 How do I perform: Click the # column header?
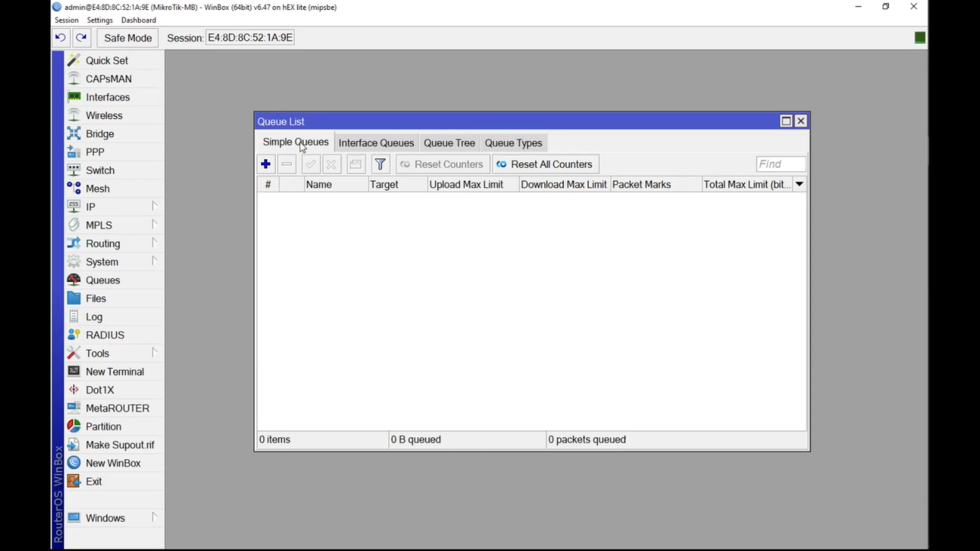(268, 184)
